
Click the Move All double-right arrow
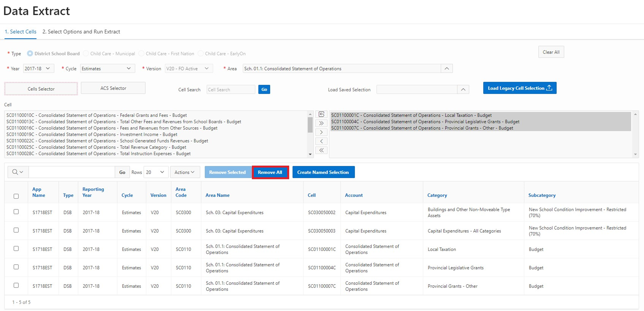(321, 123)
